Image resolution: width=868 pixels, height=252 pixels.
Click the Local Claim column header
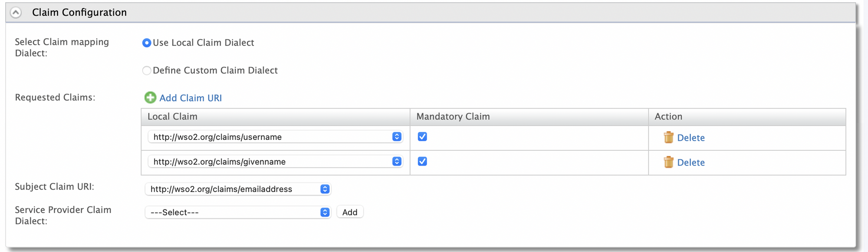point(172,116)
